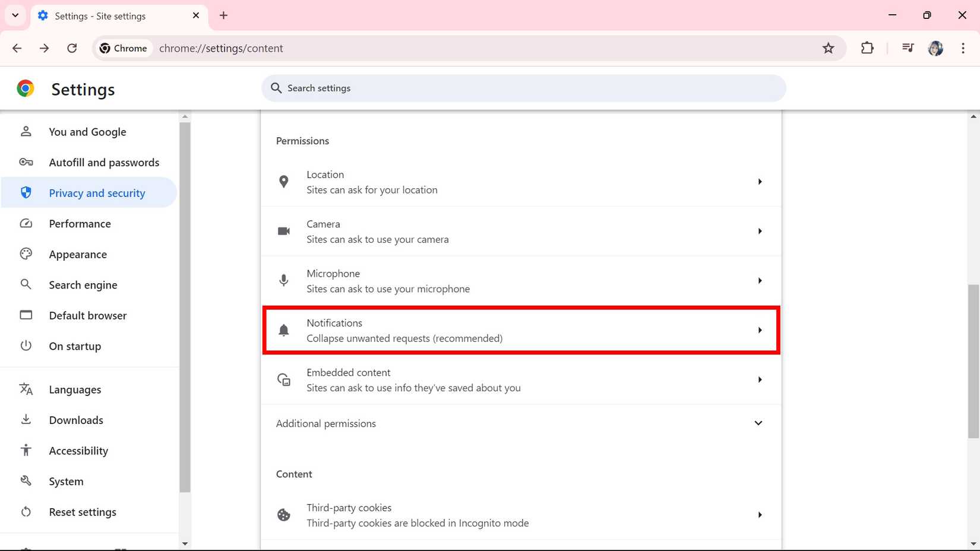Select the Notifications bell icon

(x=283, y=330)
